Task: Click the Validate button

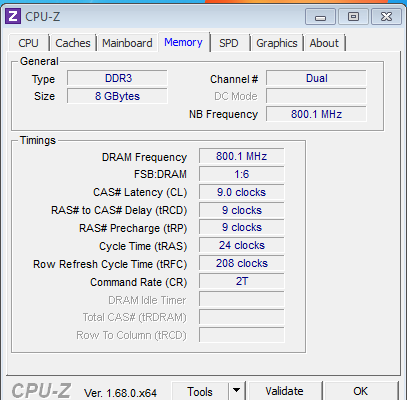Action: [x=284, y=391]
